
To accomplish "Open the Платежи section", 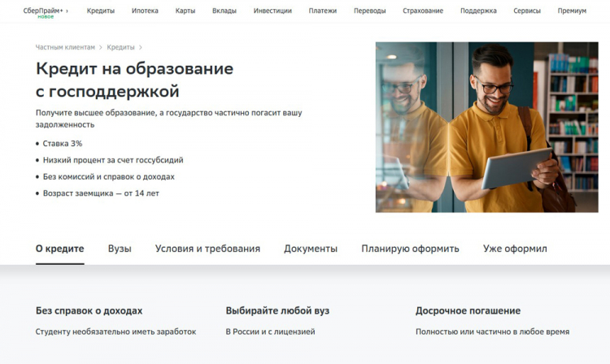I will 323,11.
